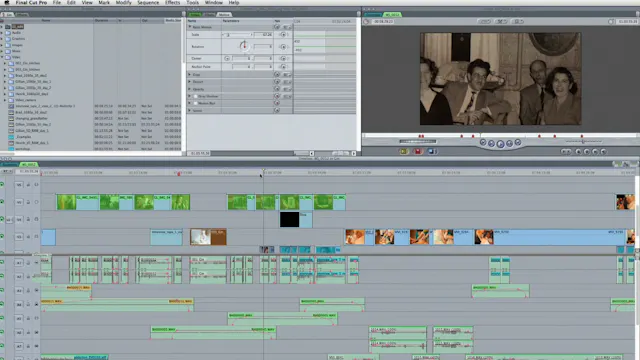Viewport: 640px width, 360px height.
Task: Switch to the Filters tab in Viewer
Action: [209, 15]
